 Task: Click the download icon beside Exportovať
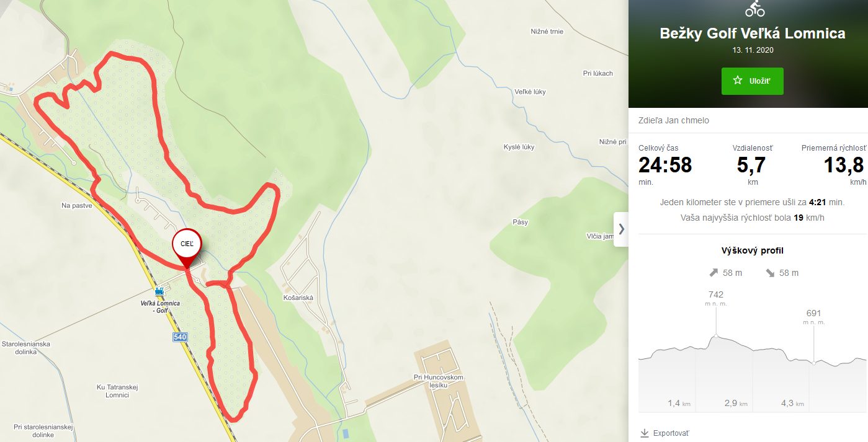645,433
